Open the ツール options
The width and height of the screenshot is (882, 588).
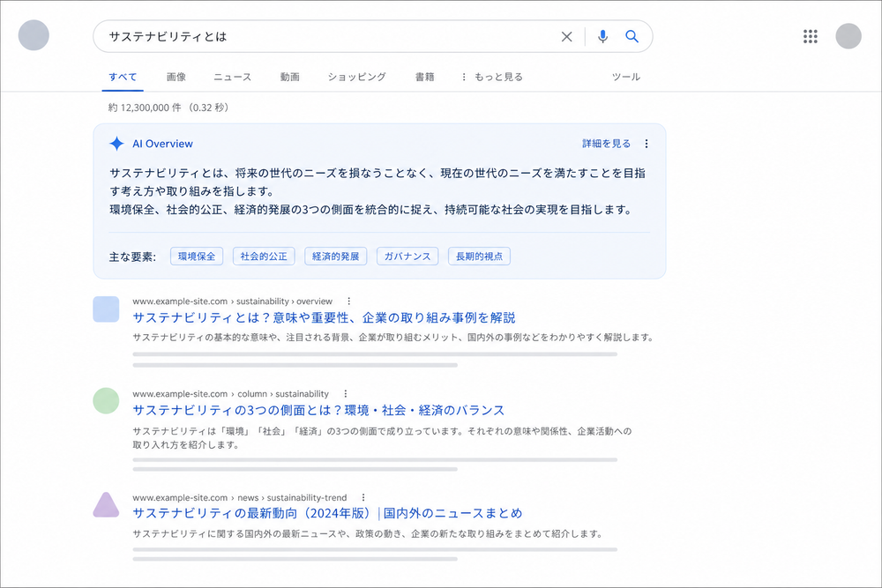pos(626,77)
